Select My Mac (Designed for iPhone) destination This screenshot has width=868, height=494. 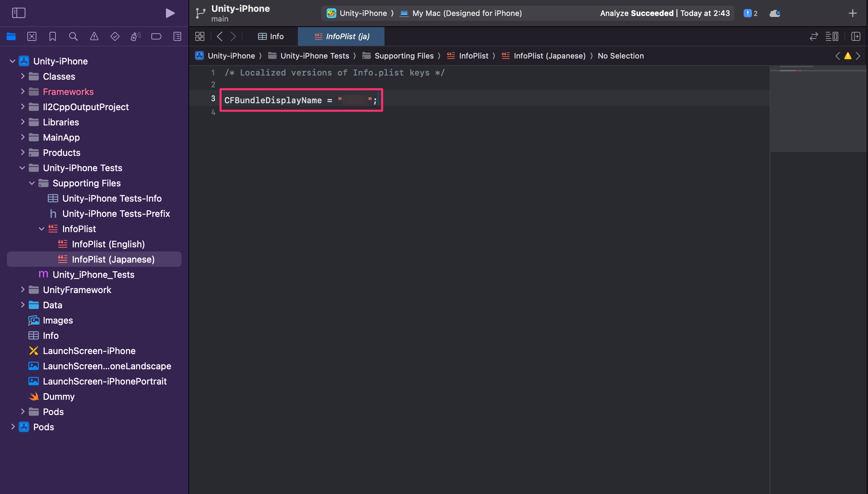(x=461, y=13)
